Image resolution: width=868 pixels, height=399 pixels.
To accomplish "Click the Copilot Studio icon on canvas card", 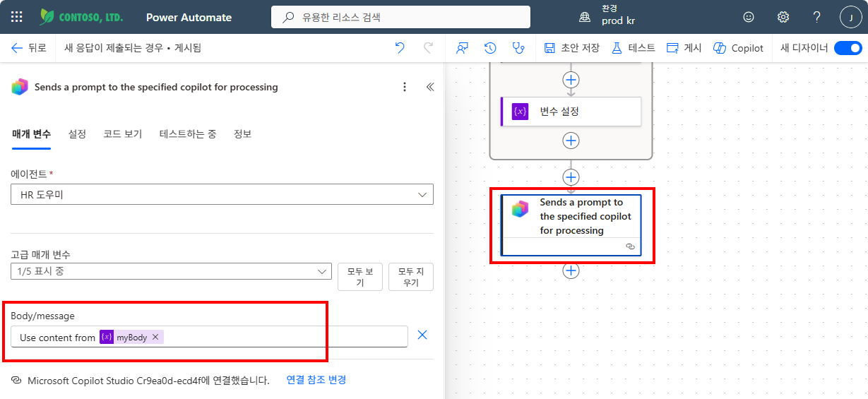I will click(521, 208).
